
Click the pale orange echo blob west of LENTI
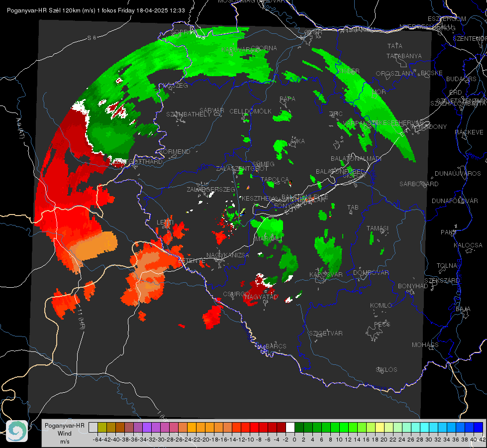click(95, 246)
